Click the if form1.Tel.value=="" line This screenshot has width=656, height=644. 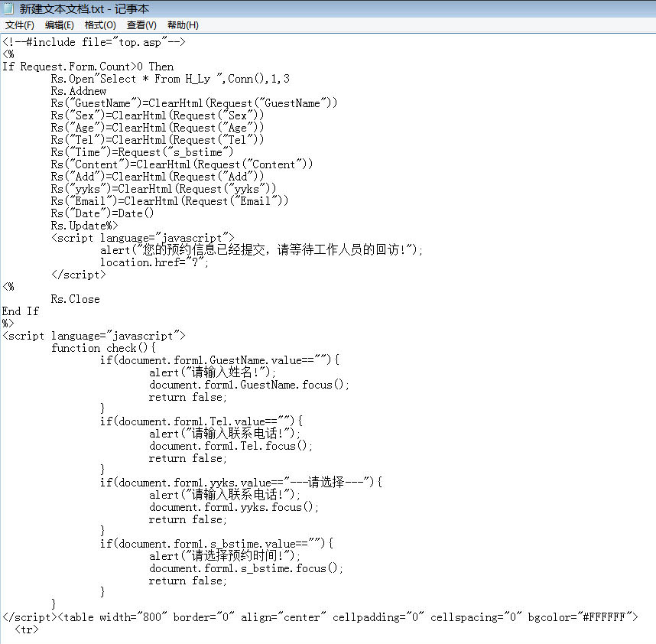pyautogui.click(x=201, y=421)
